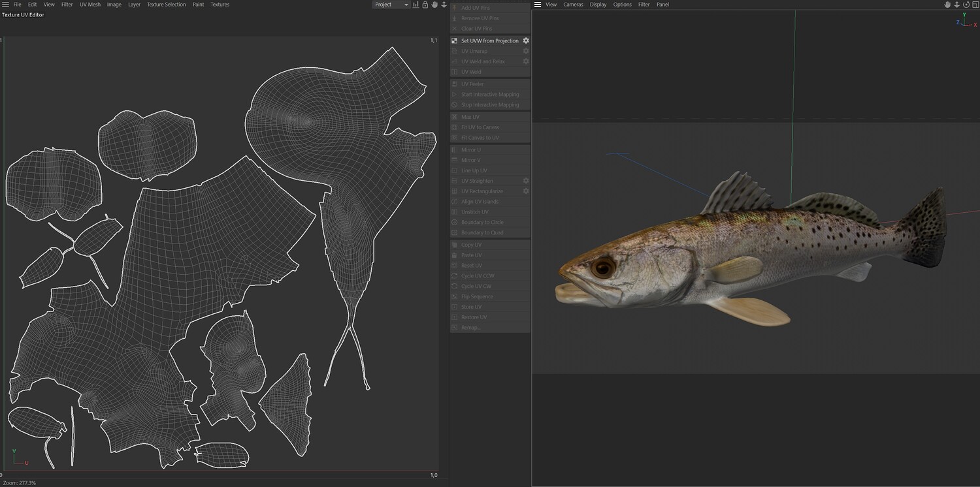Run Line Up UV

click(x=490, y=170)
